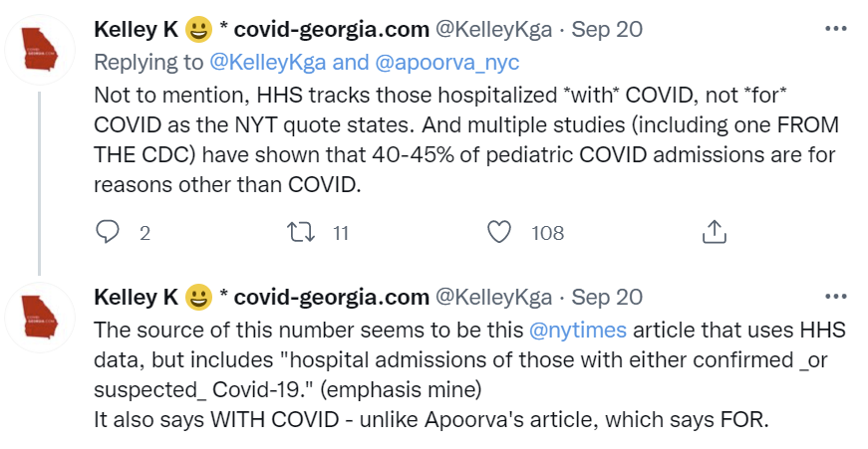
Task: Open the @apoorva_nyc mention link
Action: [x=447, y=63]
